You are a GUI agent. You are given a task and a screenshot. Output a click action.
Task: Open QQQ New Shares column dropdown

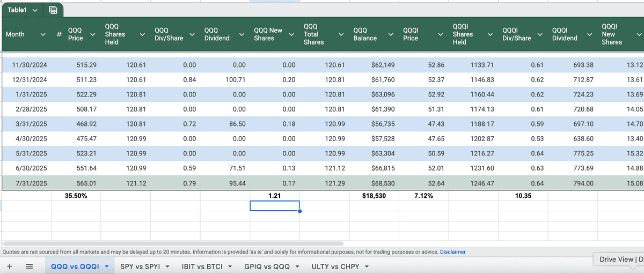pyautogui.click(x=291, y=34)
